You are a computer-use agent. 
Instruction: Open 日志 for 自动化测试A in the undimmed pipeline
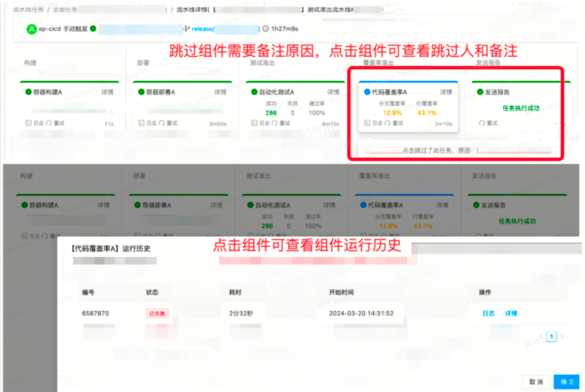tap(261, 123)
